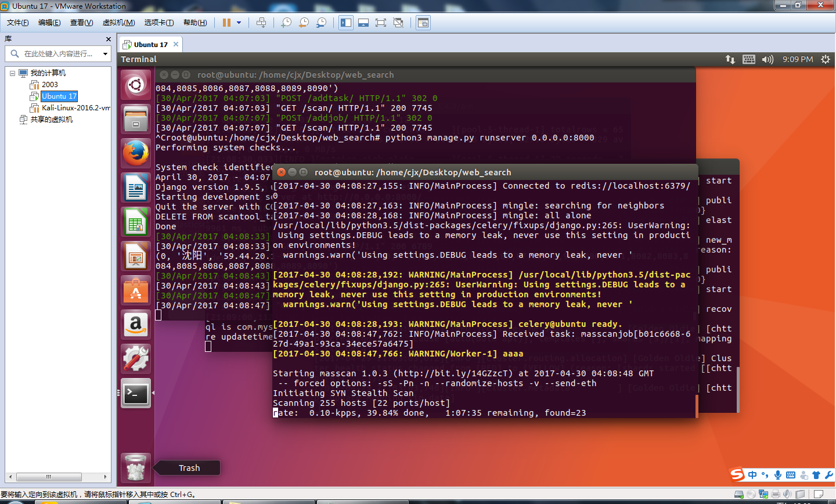Revert VM to previous snapshot
The width and height of the screenshot is (836, 504).
coord(304,23)
